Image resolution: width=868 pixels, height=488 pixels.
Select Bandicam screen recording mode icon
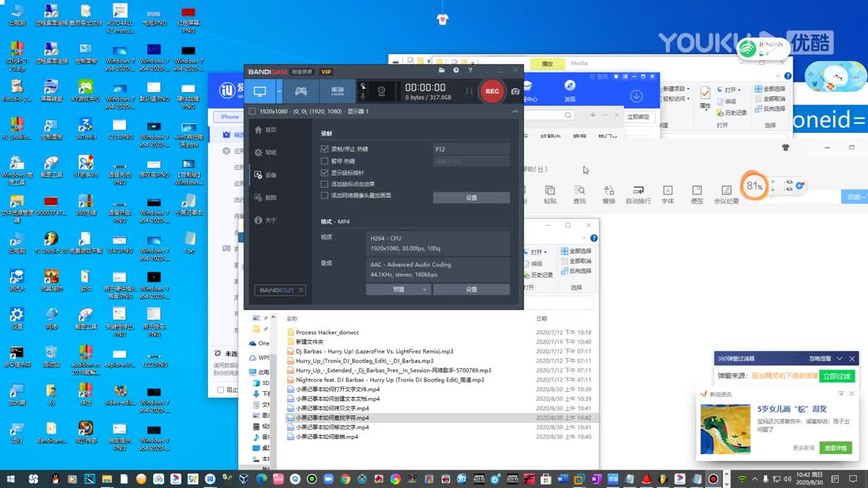(x=260, y=91)
